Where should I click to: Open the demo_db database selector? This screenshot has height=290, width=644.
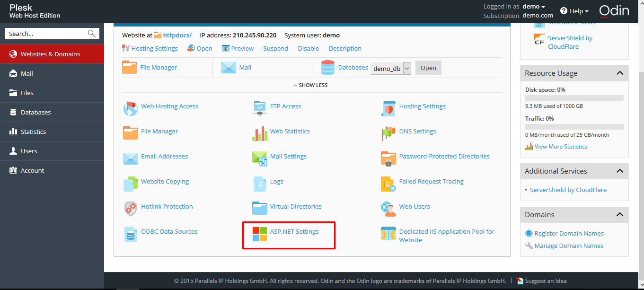pos(390,68)
